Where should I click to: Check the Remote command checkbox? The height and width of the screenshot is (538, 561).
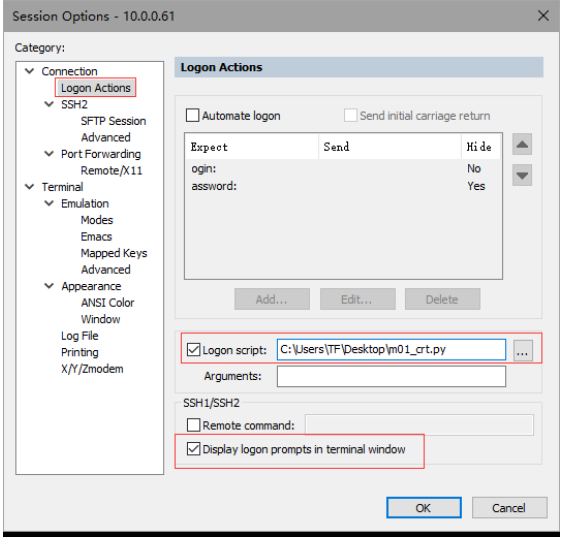(x=194, y=425)
